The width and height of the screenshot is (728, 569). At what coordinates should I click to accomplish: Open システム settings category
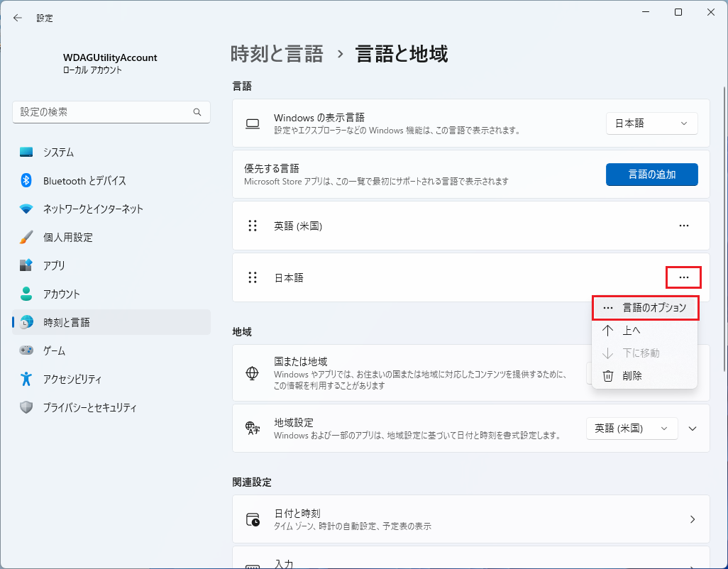pyautogui.click(x=111, y=153)
